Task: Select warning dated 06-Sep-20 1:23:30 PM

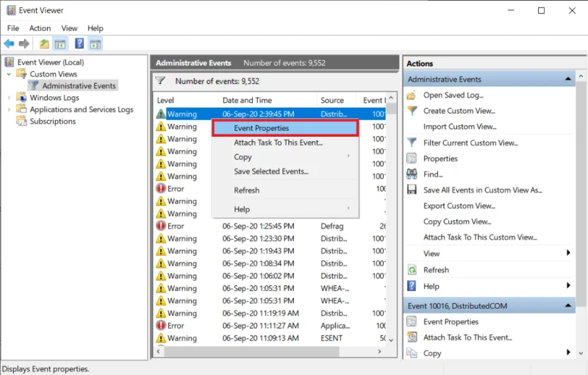Action: 270,238
